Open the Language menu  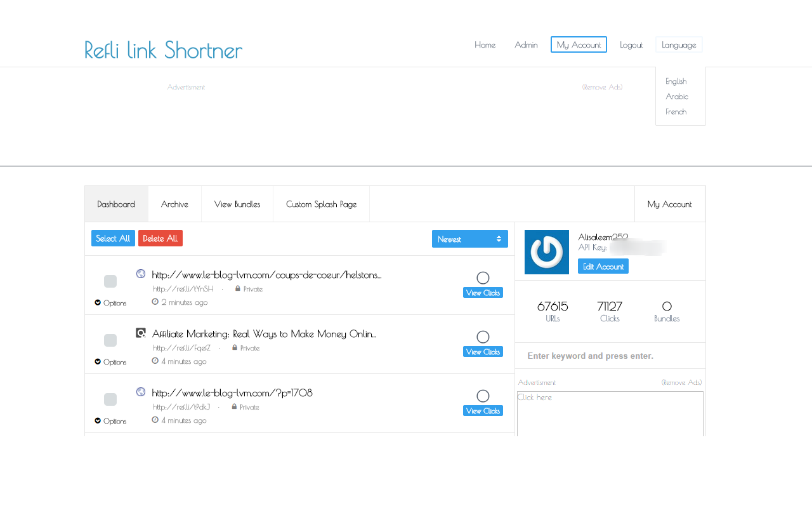(679, 44)
